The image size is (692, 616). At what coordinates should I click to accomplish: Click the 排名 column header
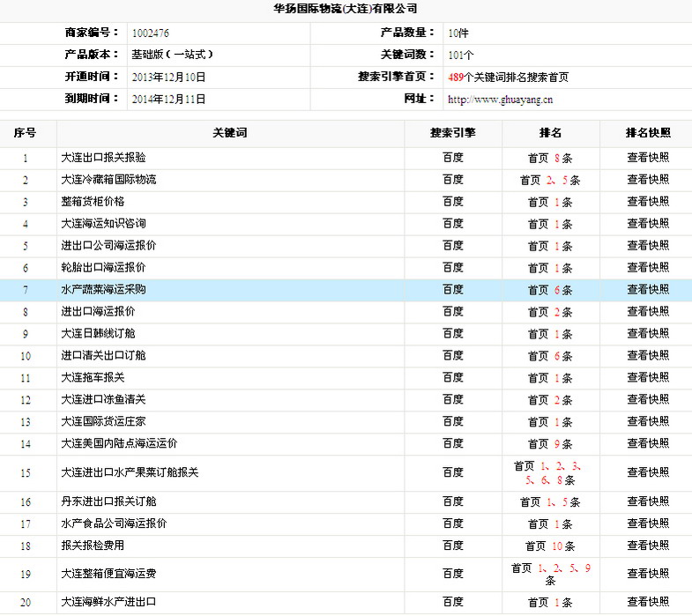pyautogui.click(x=550, y=133)
